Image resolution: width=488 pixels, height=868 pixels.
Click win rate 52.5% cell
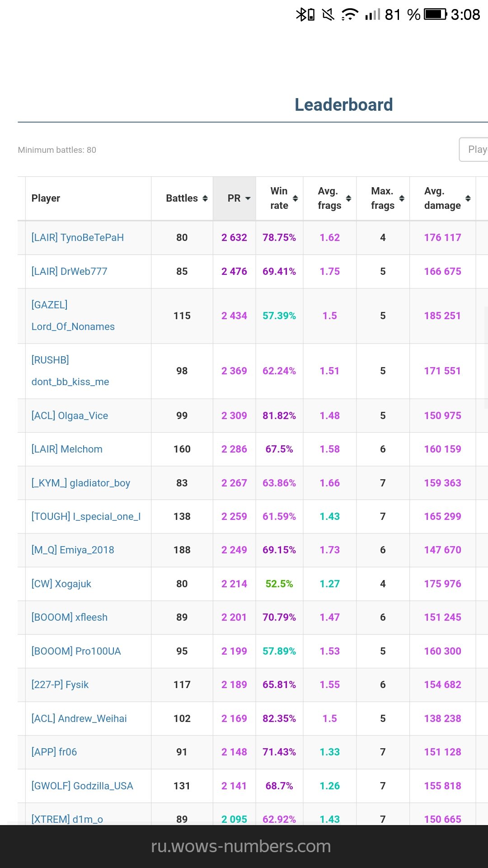tap(279, 584)
